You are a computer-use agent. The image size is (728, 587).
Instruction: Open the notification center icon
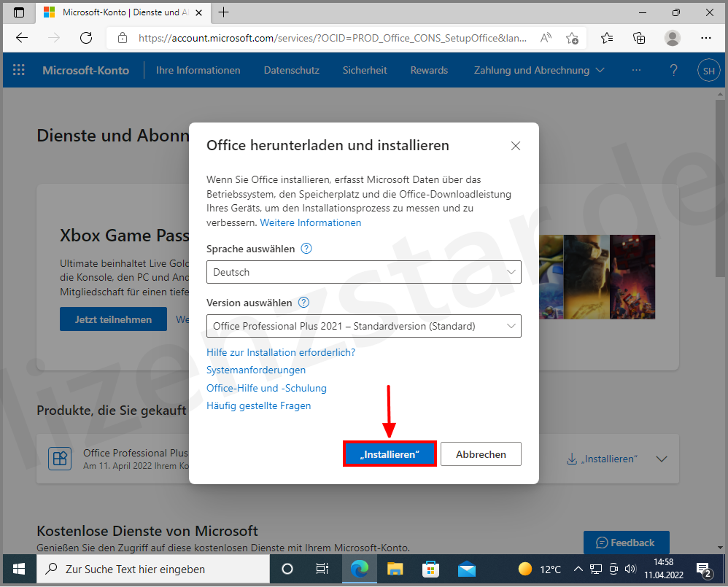pos(704,569)
